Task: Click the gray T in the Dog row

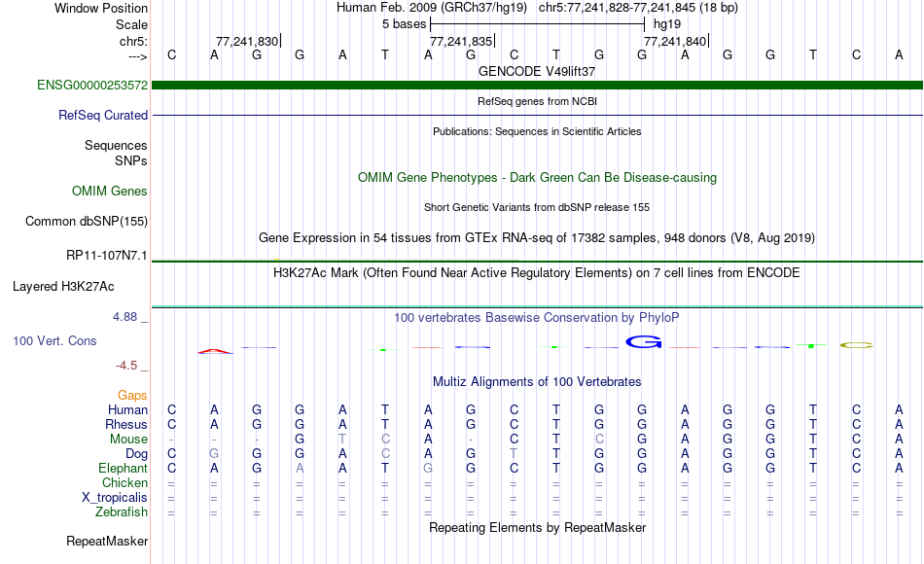Action: [514, 454]
